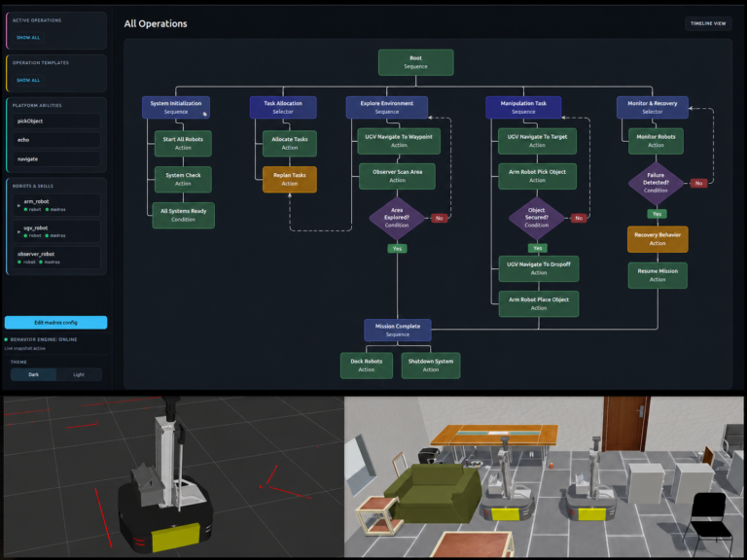Click the Monitor Robots action node
Image resolution: width=747 pixels, height=560 pixels.
[656, 141]
